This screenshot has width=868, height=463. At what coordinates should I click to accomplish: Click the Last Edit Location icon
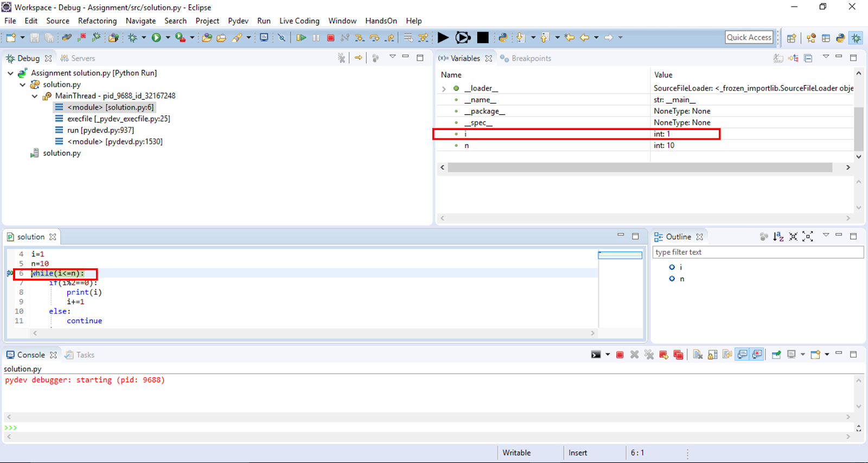click(569, 37)
